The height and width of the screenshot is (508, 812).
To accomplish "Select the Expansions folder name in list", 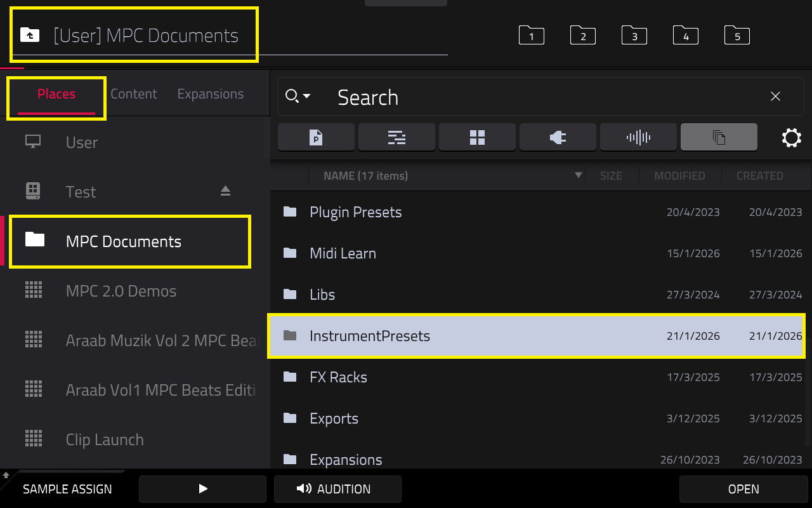I will point(346,460).
